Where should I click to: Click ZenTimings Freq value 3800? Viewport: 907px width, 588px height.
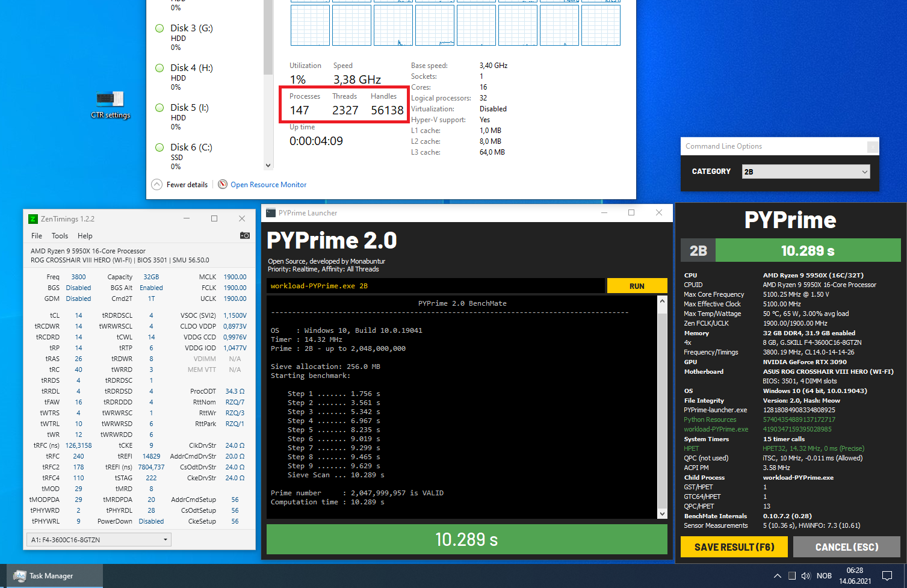(78, 277)
